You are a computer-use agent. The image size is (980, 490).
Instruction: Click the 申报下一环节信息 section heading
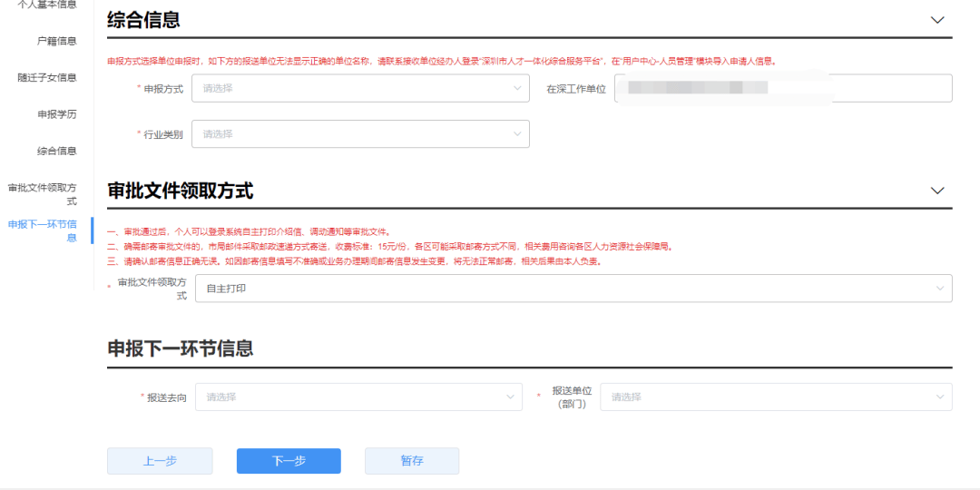coord(181,348)
